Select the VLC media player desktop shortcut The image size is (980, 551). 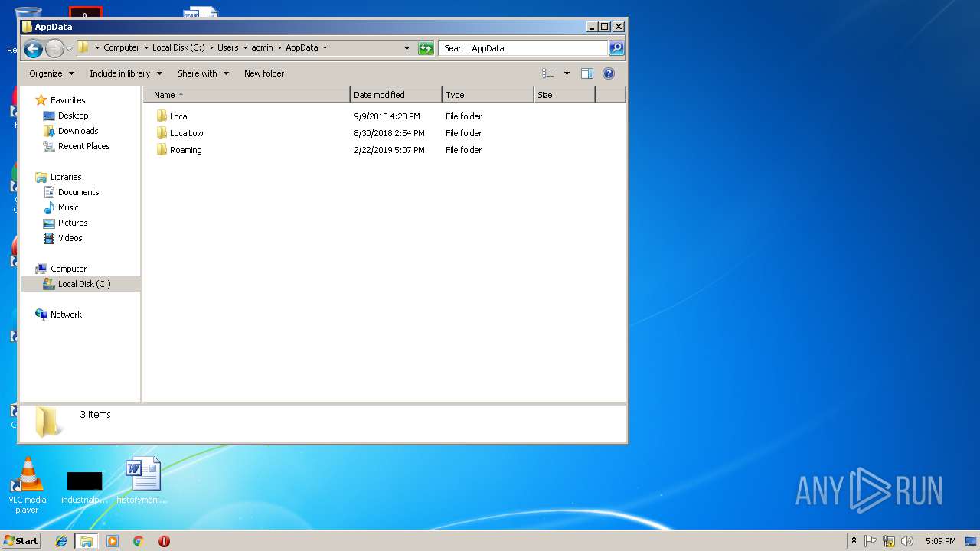point(28,485)
